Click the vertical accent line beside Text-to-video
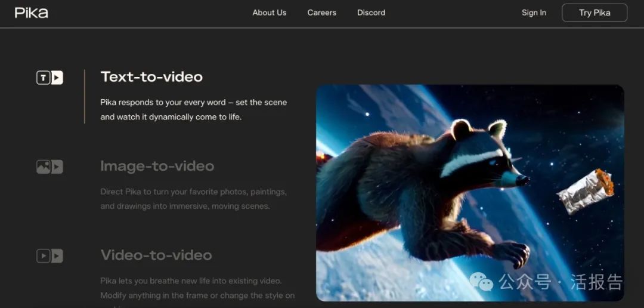Viewport: 644px width, 308px height. point(85,96)
